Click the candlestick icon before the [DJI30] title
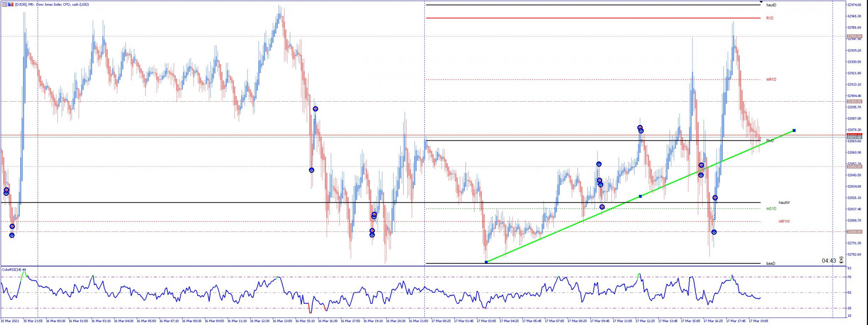 pyautogui.click(x=11, y=4)
